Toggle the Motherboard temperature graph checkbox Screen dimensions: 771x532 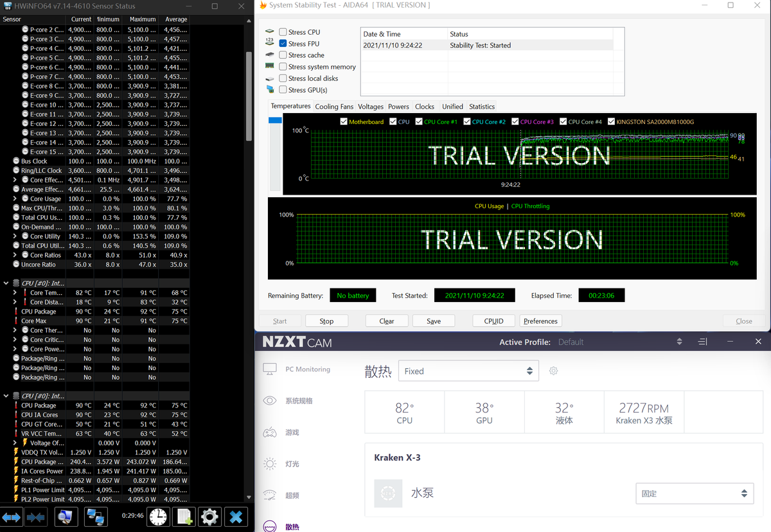point(344,121)
